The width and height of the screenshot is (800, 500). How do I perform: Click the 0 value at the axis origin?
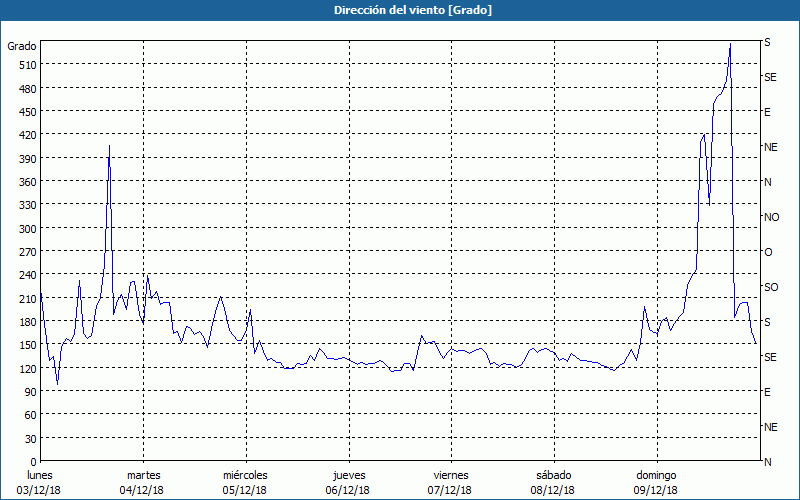tap(33, 462)
